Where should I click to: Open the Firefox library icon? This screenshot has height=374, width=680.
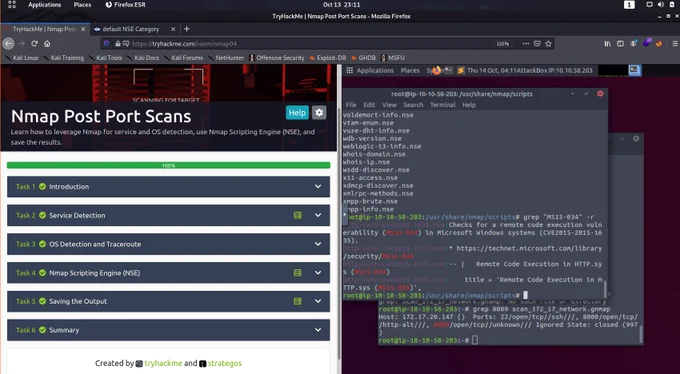click(x=608, y=43)
